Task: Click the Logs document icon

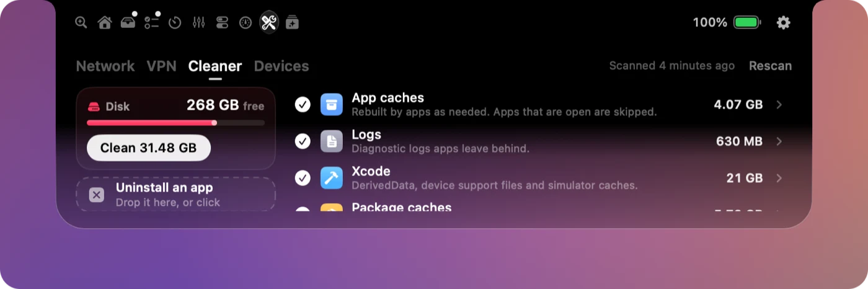Action: 332,141
